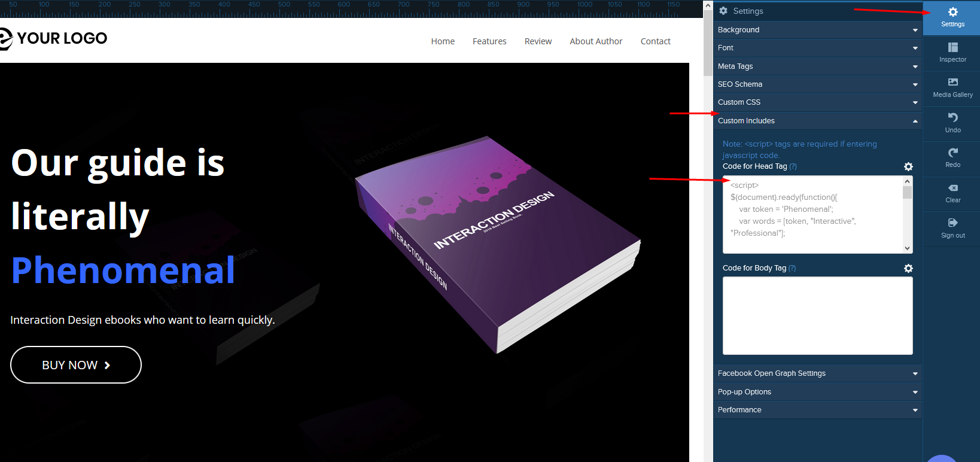Click the Head Tag box scroll down arrow

point(908,248)
